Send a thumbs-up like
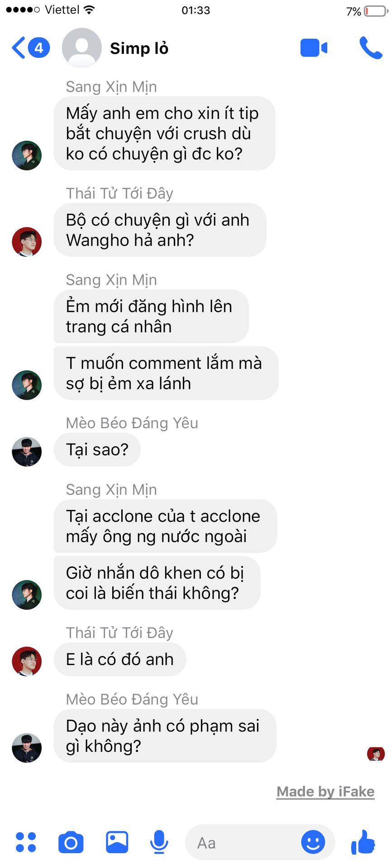Image resolution: width=391 pixels, height=868 pixels. click(363, 842)
